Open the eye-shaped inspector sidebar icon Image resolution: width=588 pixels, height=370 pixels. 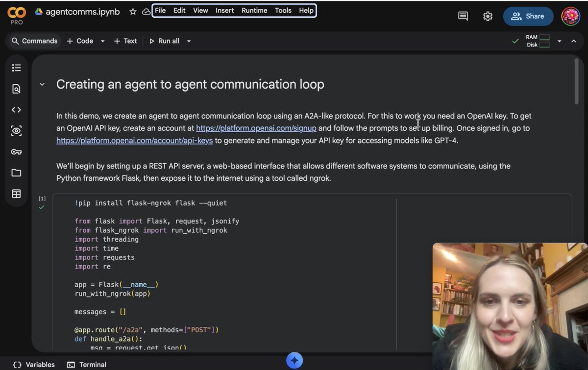click(16, 131)
